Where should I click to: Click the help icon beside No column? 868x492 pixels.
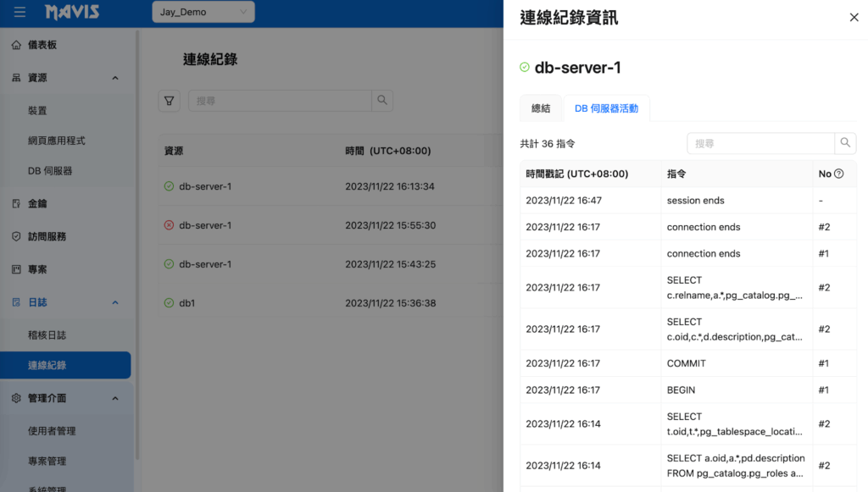pyautogui.click(x=839, y=174)
